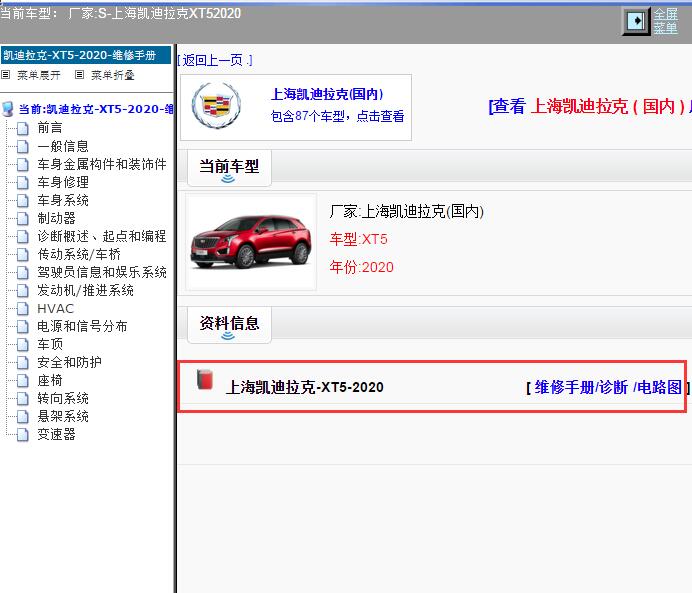The height and width of the screenshot is (593, 692).
Task: Click the page icon next to 一般信息
Action: click(x=23, y=146)
